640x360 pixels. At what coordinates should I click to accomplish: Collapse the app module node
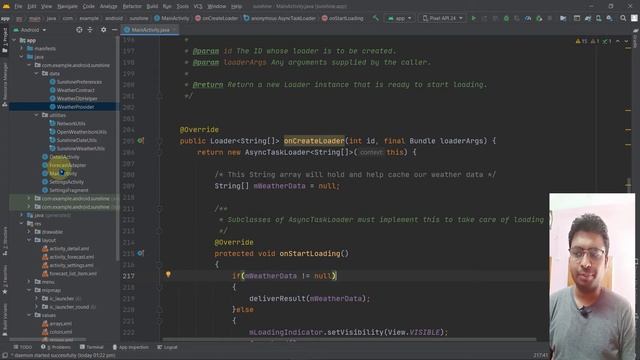point(14,40)
